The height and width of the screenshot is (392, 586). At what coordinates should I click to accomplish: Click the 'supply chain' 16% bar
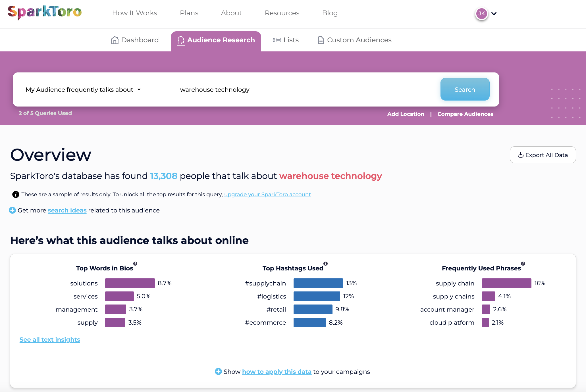(506, 283)
